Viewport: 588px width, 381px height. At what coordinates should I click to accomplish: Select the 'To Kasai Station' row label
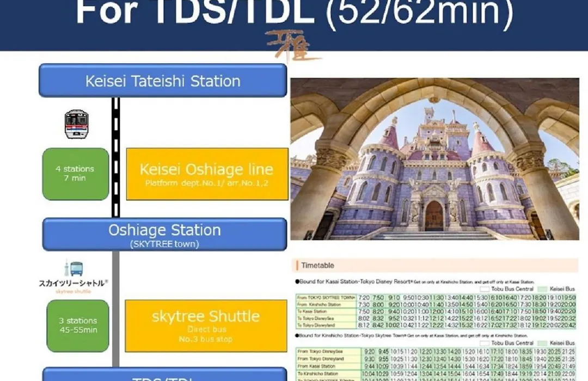pyautogui.click(x=326, y=312)
